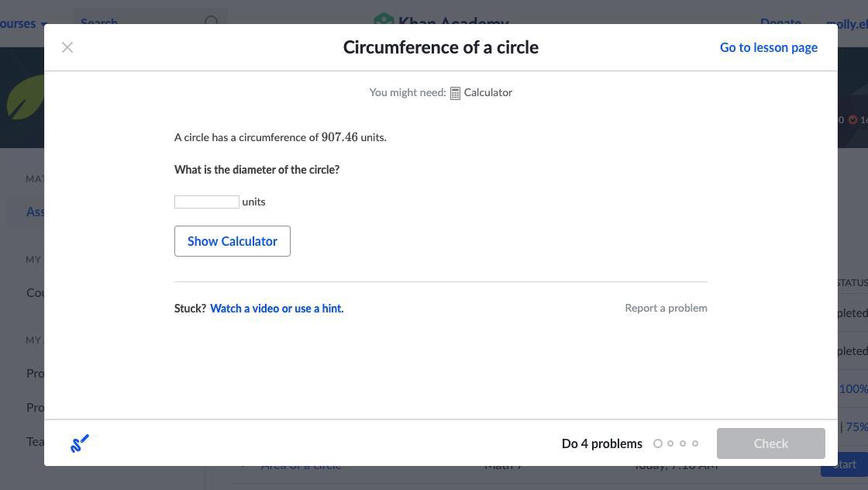Screen dimensions: 868x490
Task: Click the green leaf avatar icon
Action: point(23,98)
